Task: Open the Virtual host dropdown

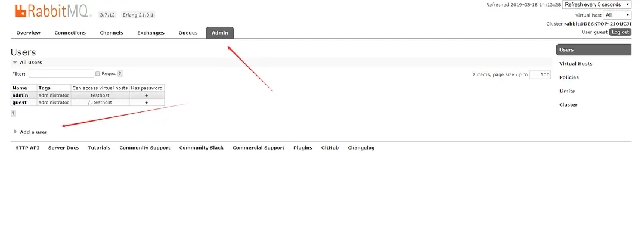Action: pos(617,15)
